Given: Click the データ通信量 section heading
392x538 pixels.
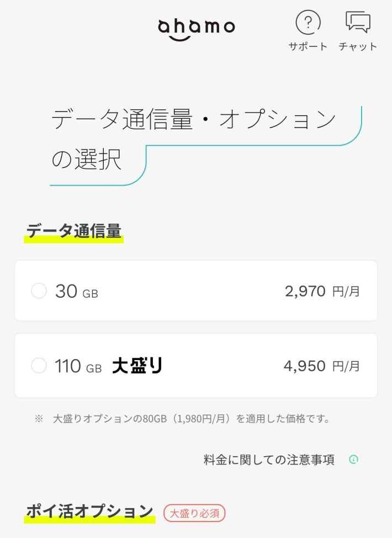Looking at the screenshot, I should click(x=73, y=232).
